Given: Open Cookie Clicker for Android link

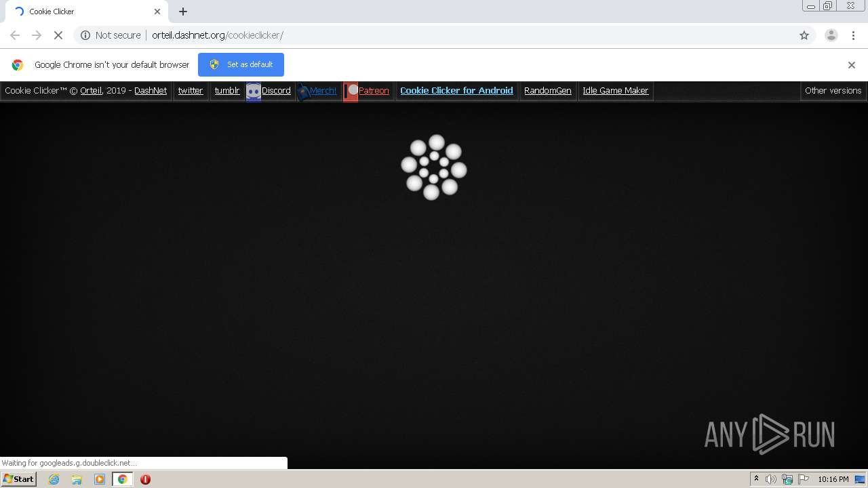Looking at the screenshot, I should point(456,91).
